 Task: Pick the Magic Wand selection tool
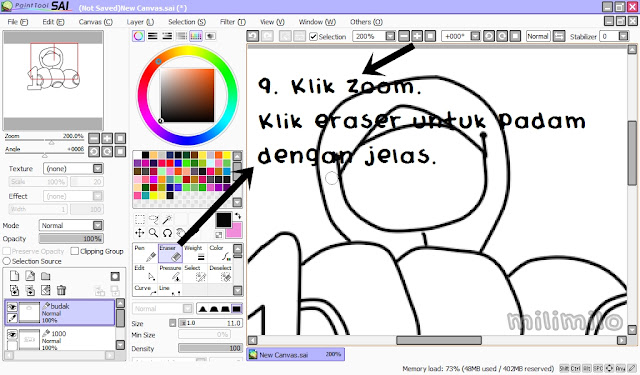167,220
